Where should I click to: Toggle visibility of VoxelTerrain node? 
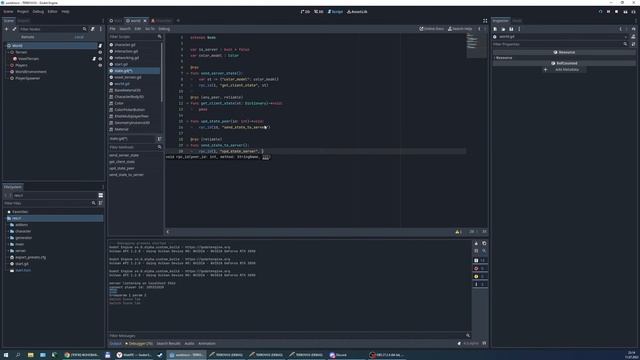tap(100, 59)
